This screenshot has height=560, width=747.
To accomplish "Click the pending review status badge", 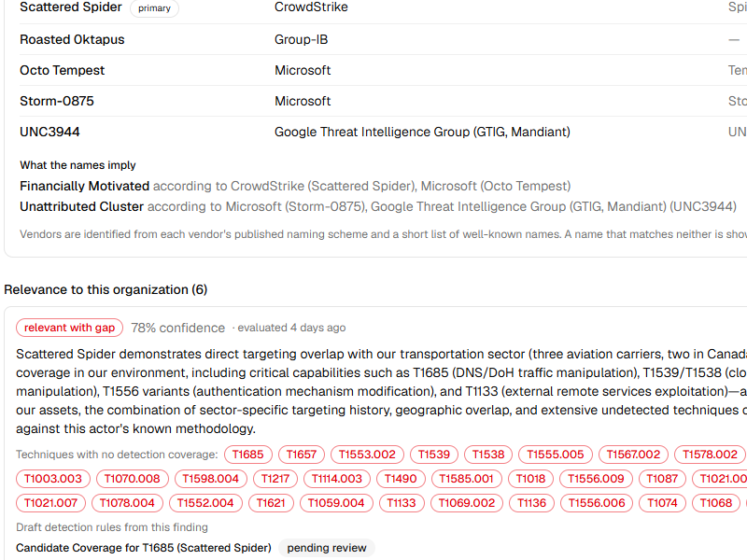I will tap(327, 548).
